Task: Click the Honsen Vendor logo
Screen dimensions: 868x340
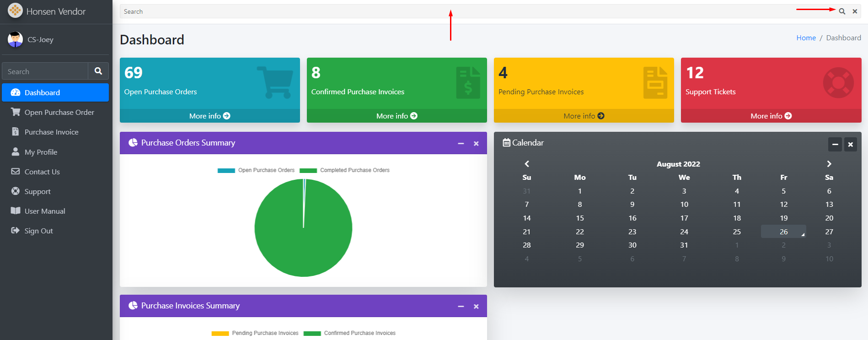Action: click(15, 11)
